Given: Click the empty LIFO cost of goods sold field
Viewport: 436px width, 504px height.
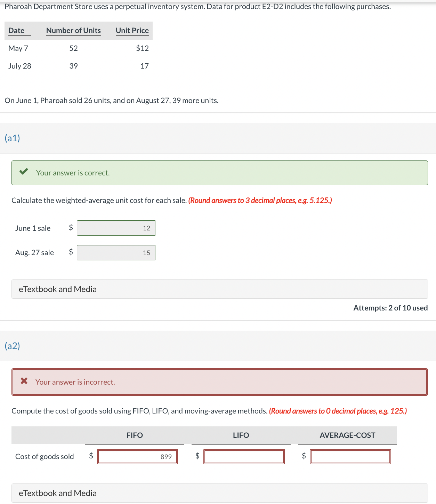Looking at the screenshot, I should 244,456.
